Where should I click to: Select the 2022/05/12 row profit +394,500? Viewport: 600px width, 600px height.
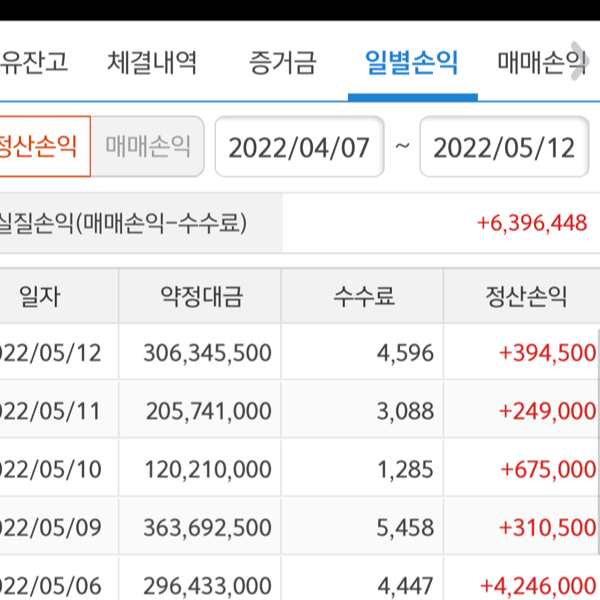point(547,353)
